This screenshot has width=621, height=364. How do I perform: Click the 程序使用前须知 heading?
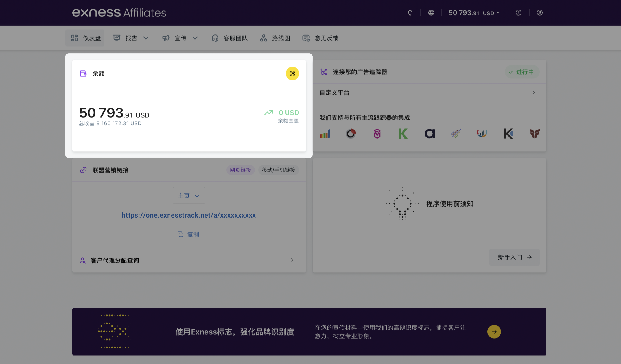point(450,204)
